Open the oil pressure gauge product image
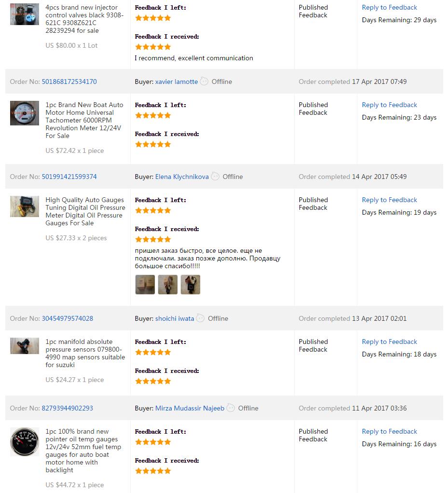The height and width of the screenshot is (493, 448). point(25,206)
